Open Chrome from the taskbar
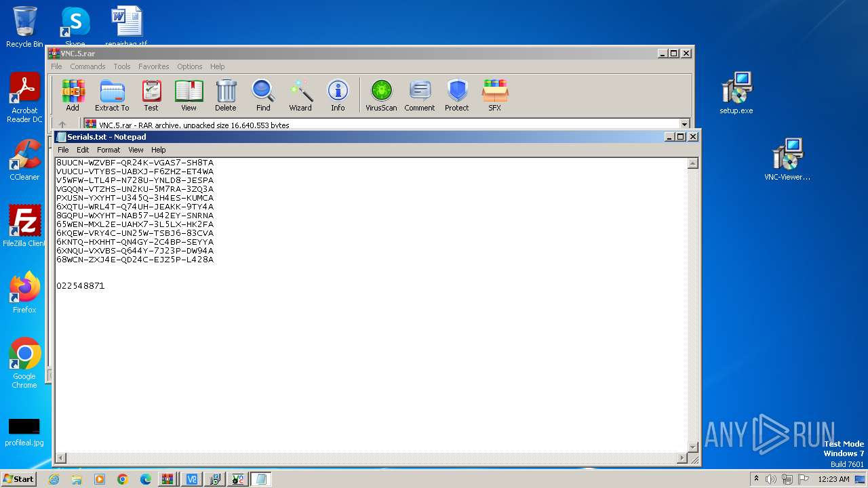This screenshot has height=488, width=868. tap(123, 479)
